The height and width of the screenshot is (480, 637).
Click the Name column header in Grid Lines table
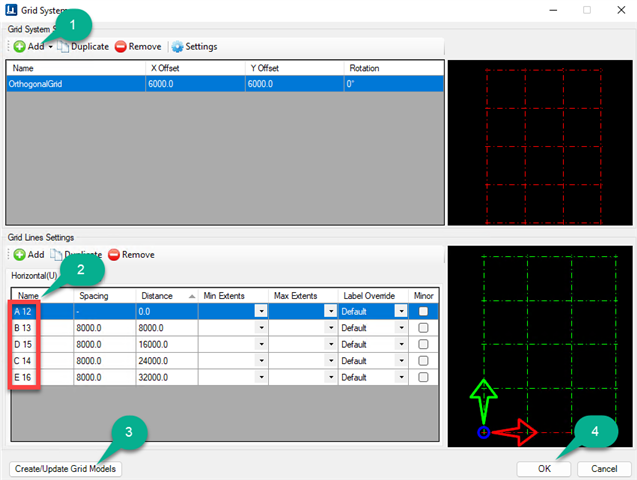(x=42, y=296)
